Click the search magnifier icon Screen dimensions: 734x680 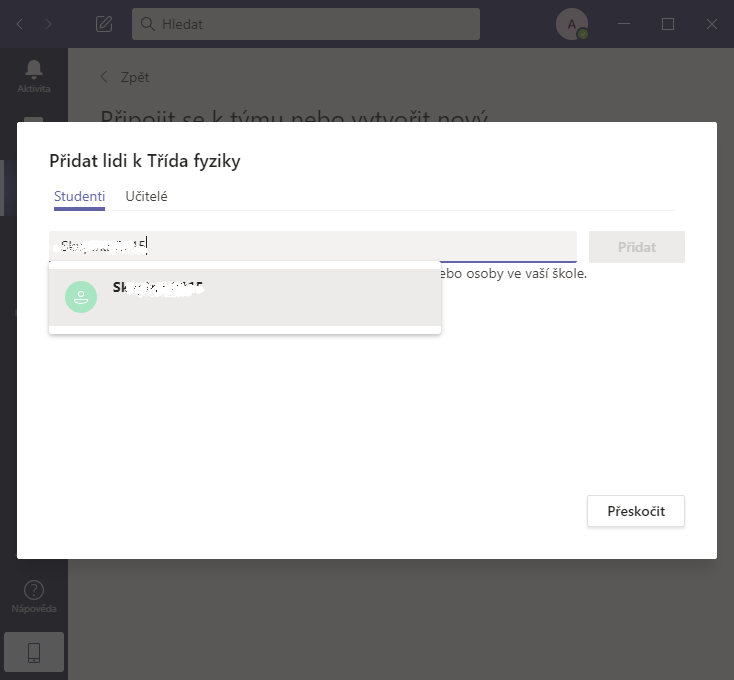coord(147,24)
